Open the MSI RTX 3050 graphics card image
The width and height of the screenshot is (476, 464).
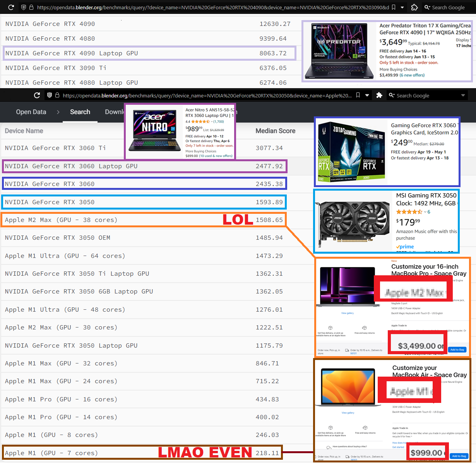click(x=353, y=224)
